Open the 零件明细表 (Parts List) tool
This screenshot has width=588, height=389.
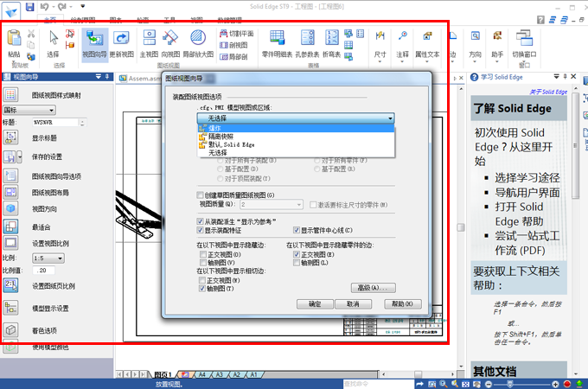276,41
